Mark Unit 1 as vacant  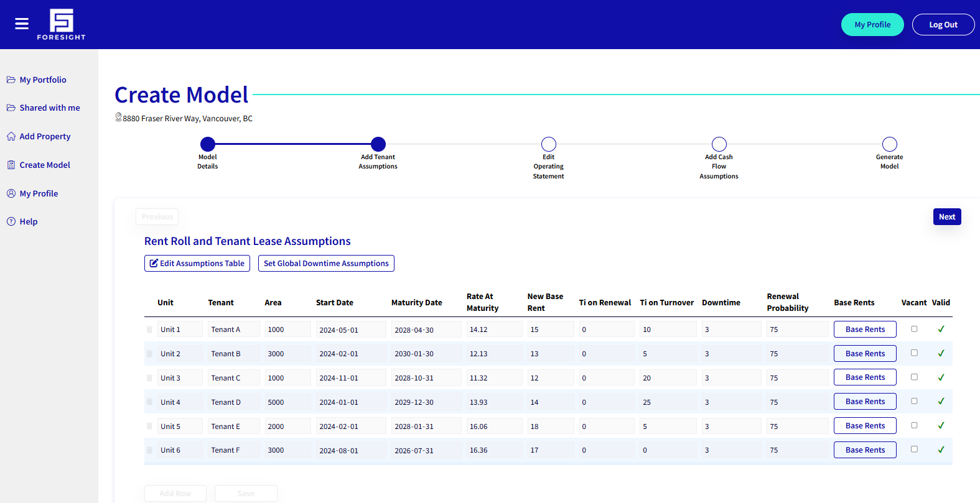[914, 329]
